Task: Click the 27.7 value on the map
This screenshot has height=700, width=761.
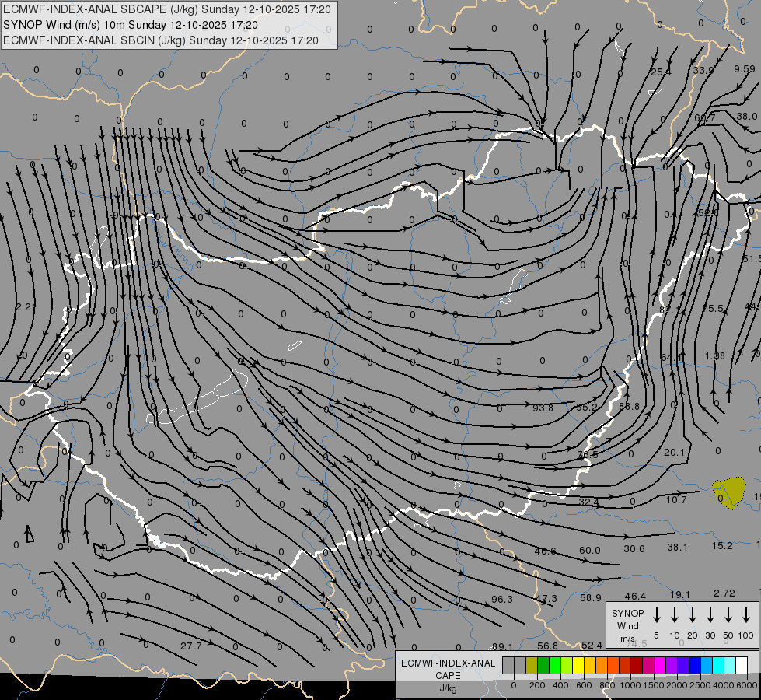Action: pos(190,646)
